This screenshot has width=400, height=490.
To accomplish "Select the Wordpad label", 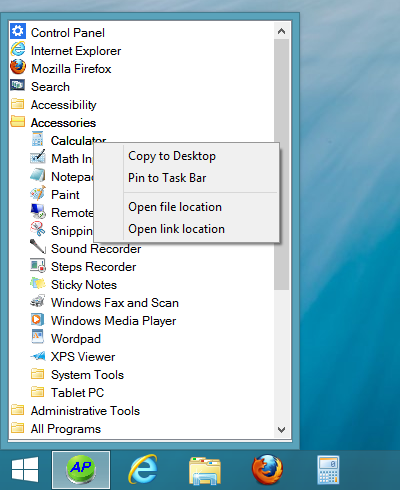I will (x=76, y=339).
